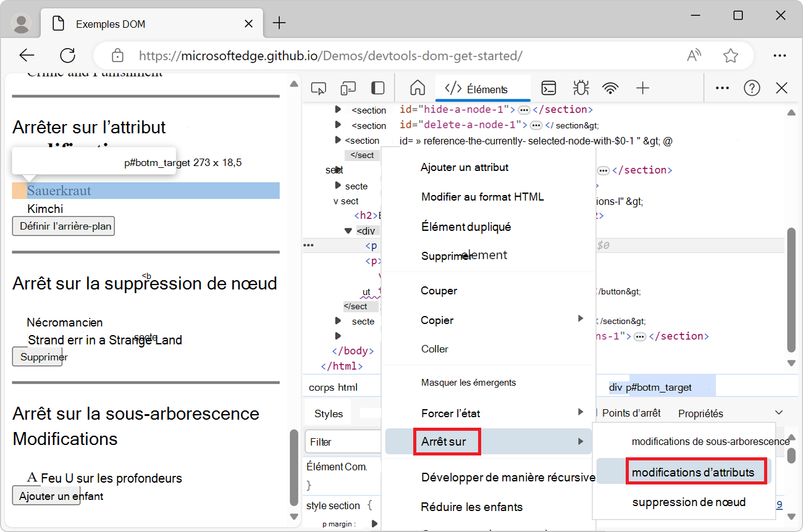Toggle device emulation mode
Viewport: 803px width, 532px height.
348,88
